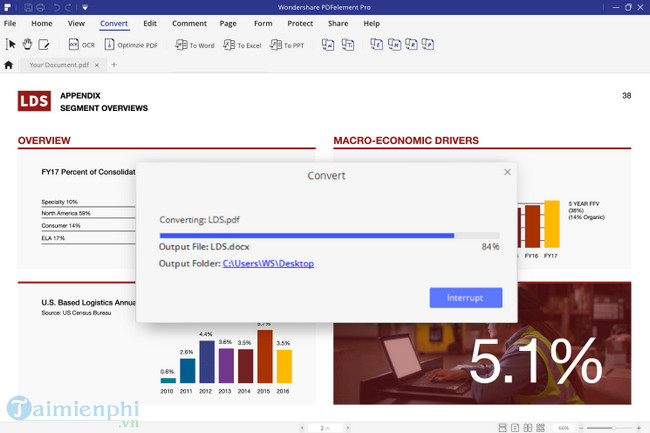Add a new tab with plus
This screenshot has width=650, height=433.
click(x=114, y=65)
